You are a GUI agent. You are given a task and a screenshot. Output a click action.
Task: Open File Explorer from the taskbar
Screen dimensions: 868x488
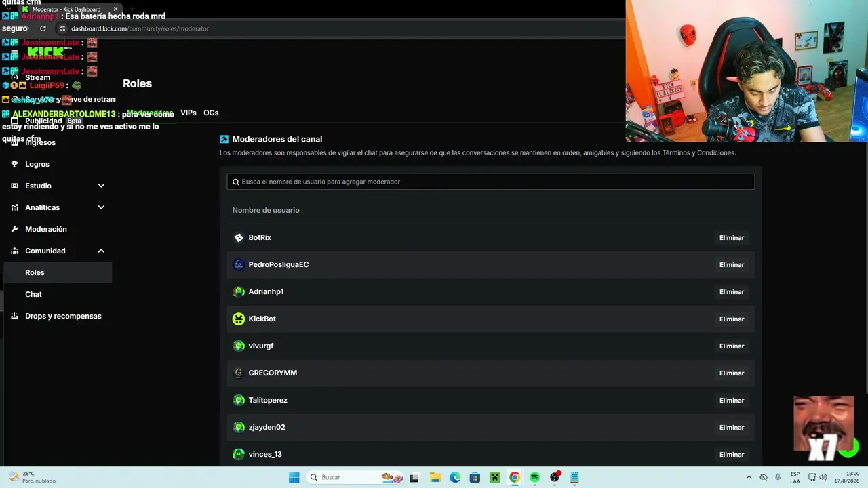[x=435, y=477]
